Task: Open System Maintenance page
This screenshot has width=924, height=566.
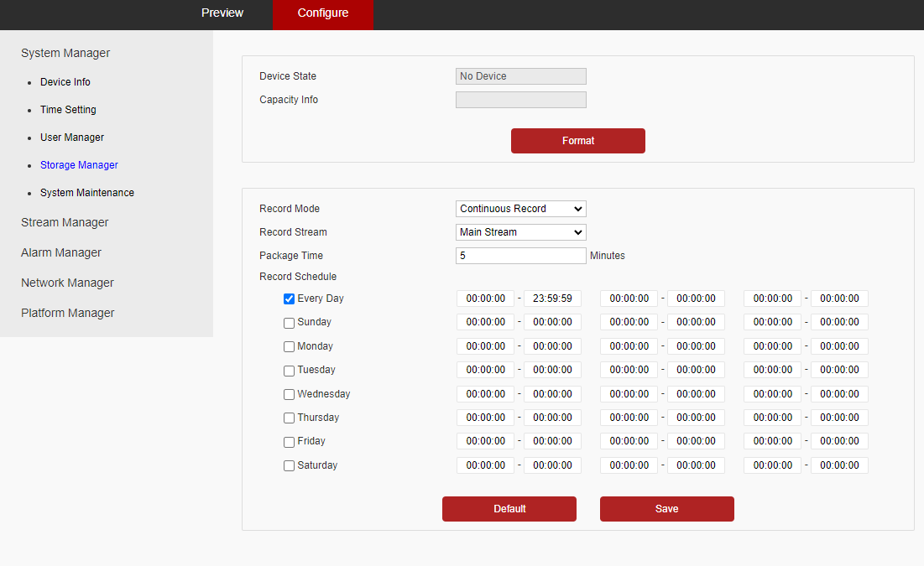Action: pyautogui.click(x=87, y=193)
